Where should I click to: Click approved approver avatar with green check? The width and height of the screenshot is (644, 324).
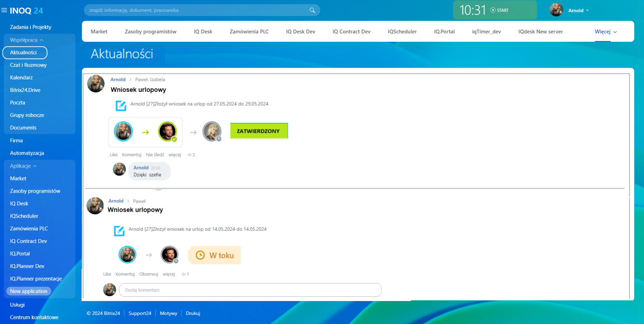(x=167, y=131)
